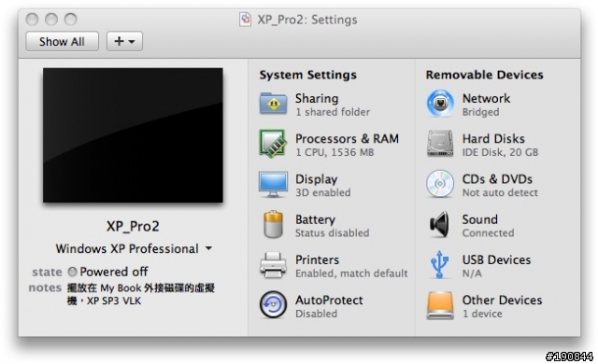Open the Printers icon
The height and width of the screenshot is (364, 598).
[273, 265]
